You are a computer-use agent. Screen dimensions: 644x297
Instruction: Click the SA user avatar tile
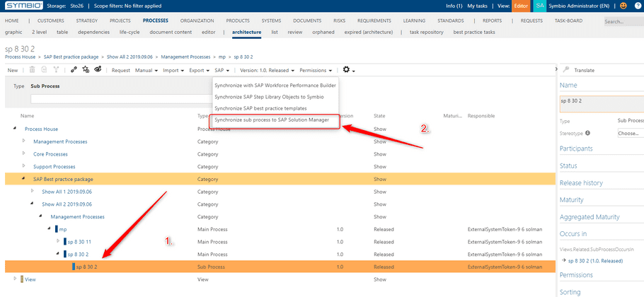[540, 6]
